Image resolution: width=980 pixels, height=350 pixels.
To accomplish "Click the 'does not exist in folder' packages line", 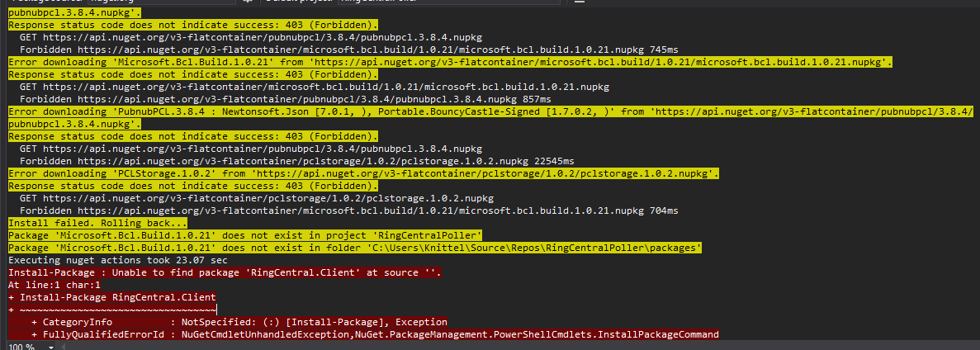I will [355, 248].
